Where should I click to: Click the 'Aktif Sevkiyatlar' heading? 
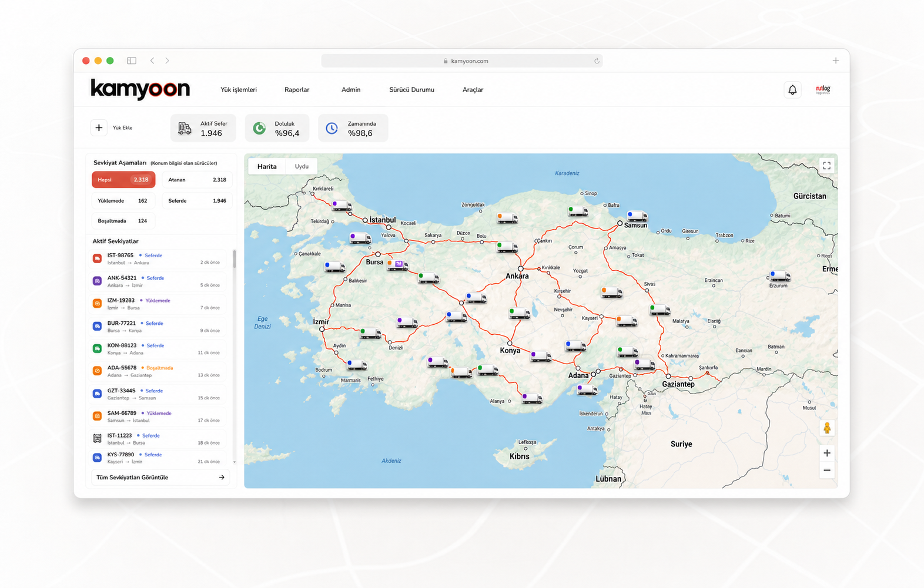[115, 241]
